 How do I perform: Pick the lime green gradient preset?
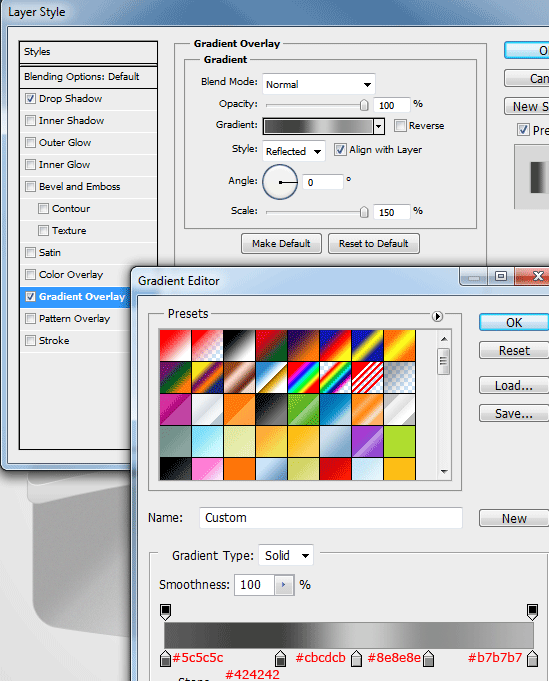[399, 441]
